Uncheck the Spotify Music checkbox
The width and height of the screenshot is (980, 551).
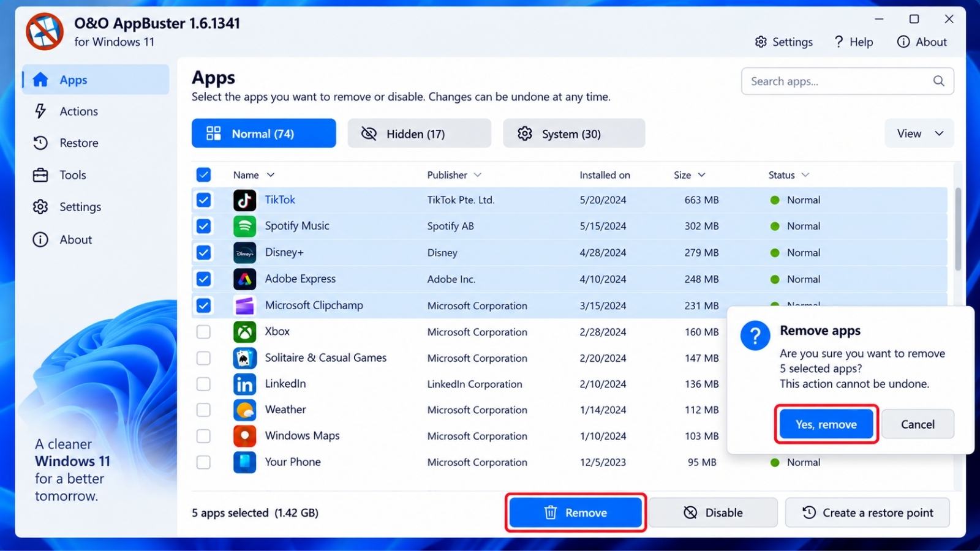(x=203, y=227)
